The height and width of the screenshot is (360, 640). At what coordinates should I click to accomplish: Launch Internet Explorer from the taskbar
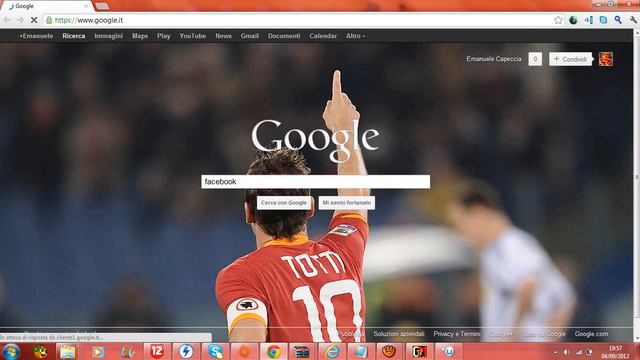[332, 351]
